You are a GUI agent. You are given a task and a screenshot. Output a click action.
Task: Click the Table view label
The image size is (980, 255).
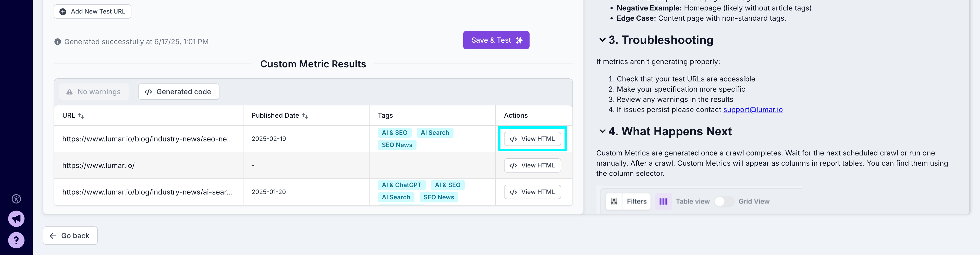click(692, 202)
